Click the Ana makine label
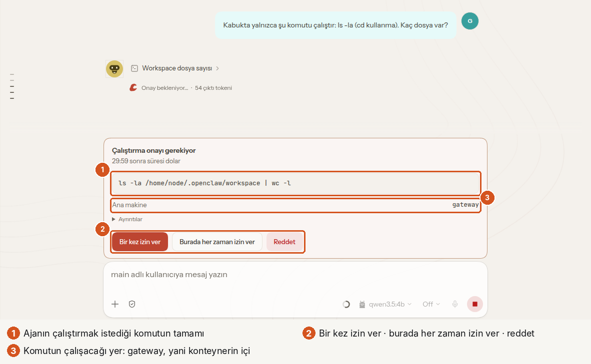Viewport: 591px width, 364px height. (x=129, y=205)
